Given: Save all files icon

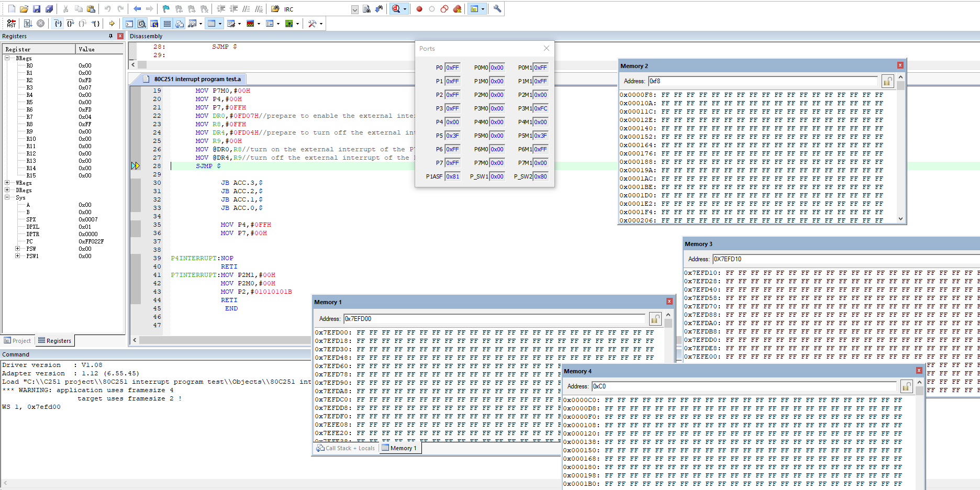Looking at the screenshot, I should (x=49, y=9).
